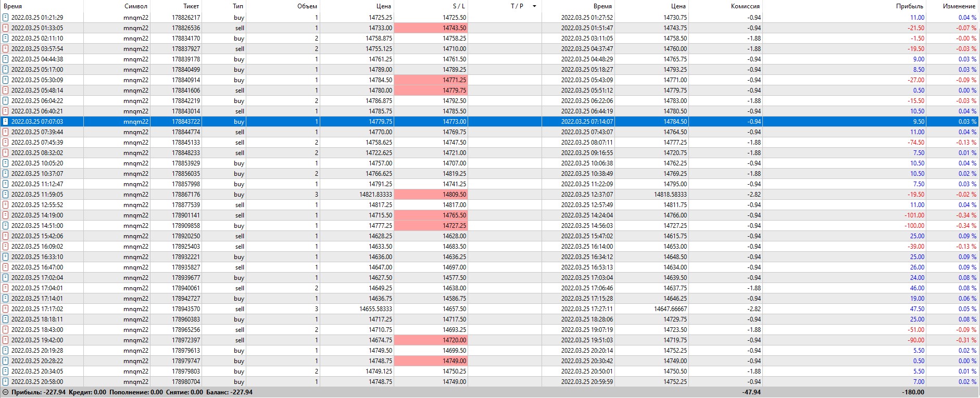Click the sort arrow beside the T / P header
The width and height of the screenshot is (980, 398).
pyautogui.click(x=534, y=6)
